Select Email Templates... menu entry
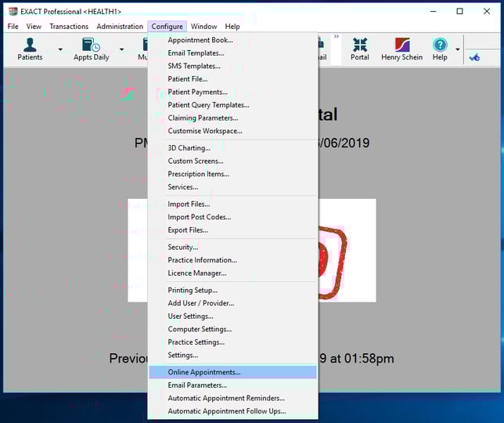 pos(232,53)
